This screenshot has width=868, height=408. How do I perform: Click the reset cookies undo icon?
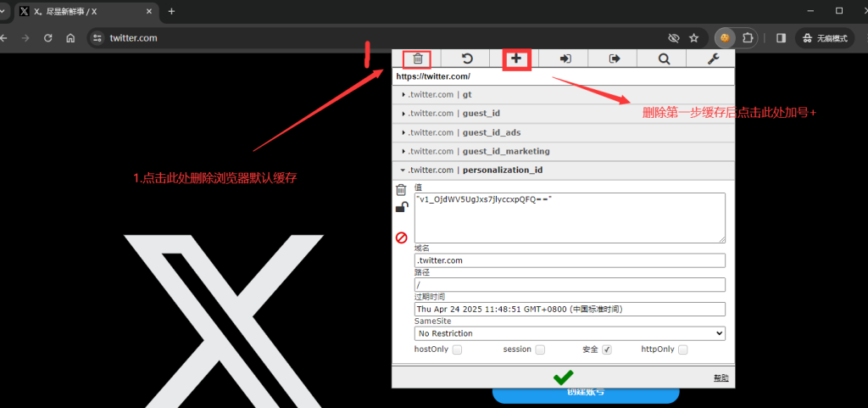pos(467,59)
